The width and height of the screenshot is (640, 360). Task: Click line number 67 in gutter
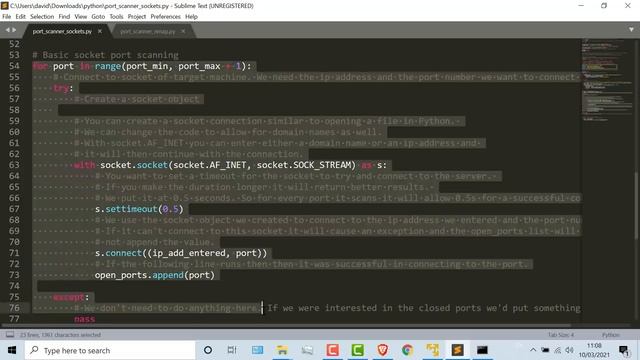click(x=14, y=209)
